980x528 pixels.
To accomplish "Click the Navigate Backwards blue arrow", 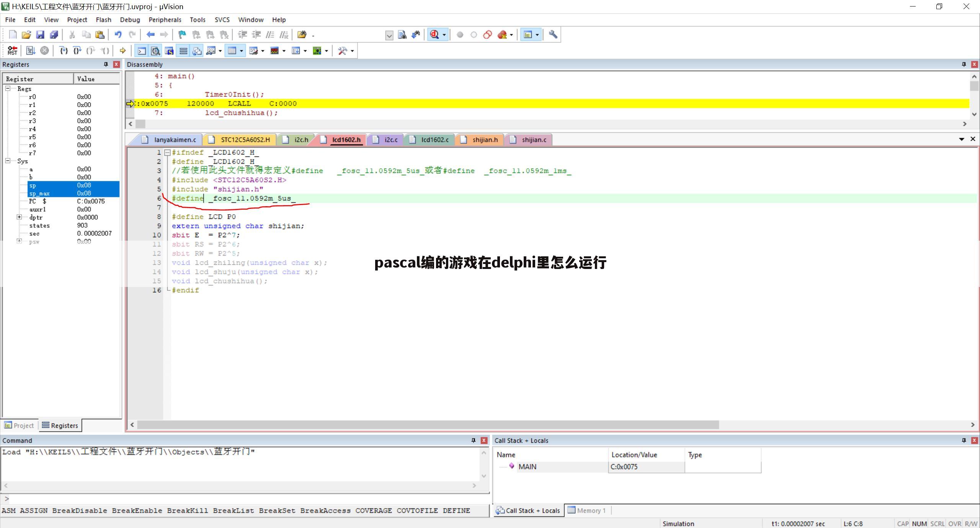I will click(x=150, y=35).
